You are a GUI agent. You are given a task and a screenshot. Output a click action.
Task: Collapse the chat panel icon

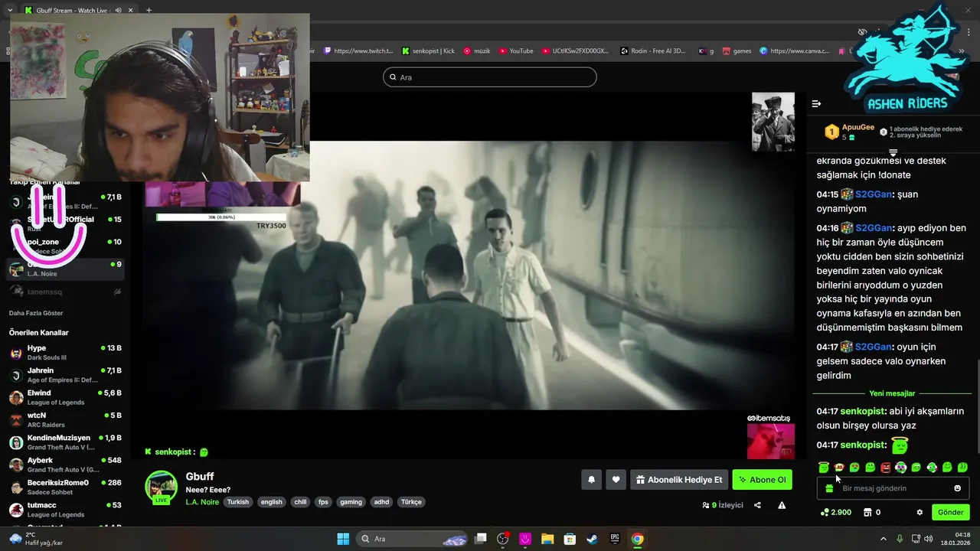pyautogui.click(x=816, y=103)
